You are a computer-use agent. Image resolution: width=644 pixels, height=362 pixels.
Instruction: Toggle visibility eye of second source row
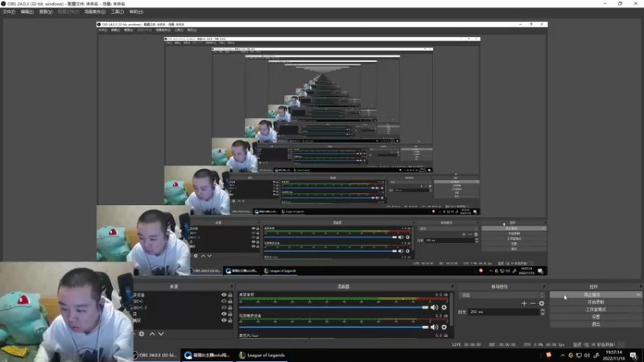224,301
